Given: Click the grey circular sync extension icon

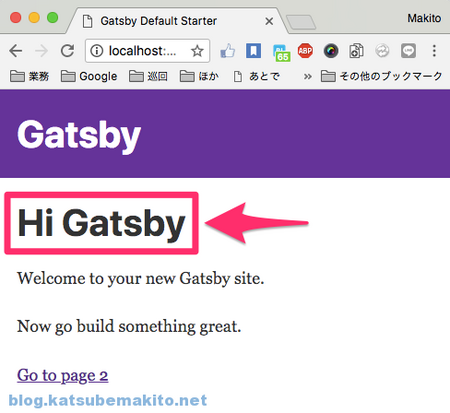Looking at the screenshot, I should click(382, 51).
